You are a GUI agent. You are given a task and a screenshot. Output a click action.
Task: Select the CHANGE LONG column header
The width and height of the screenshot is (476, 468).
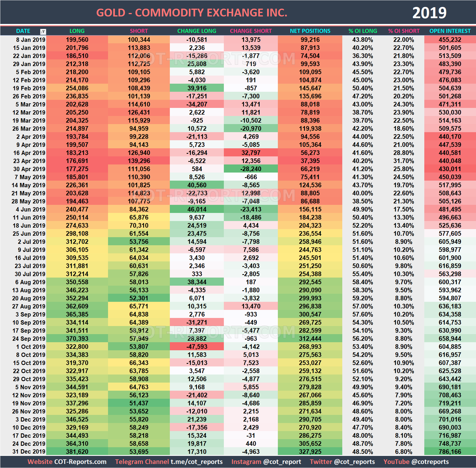(x=197, y=31)
